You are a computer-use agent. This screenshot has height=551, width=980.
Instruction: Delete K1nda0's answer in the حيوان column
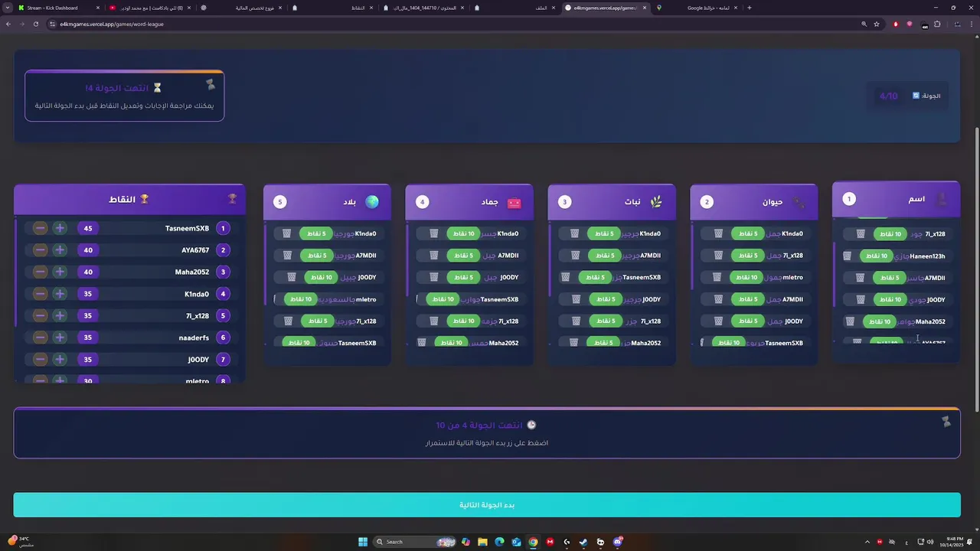(718, 233)
